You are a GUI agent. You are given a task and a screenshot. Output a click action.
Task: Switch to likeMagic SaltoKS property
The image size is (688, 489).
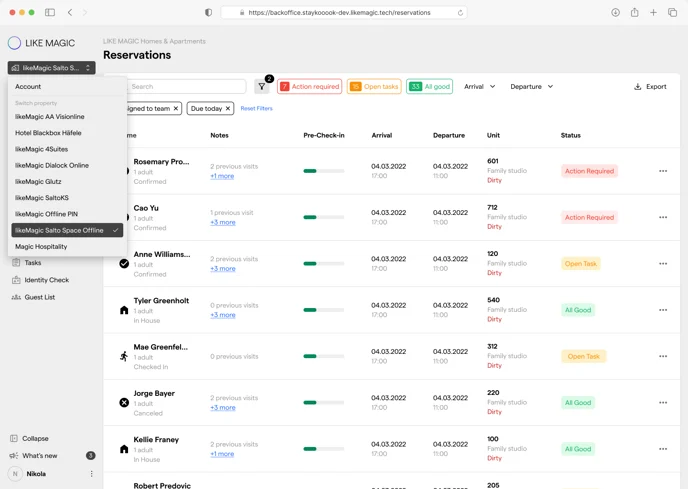click(42, 198)
